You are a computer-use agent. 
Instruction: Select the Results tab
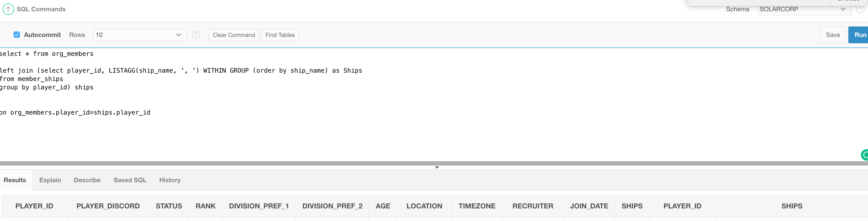click(14, 180)
